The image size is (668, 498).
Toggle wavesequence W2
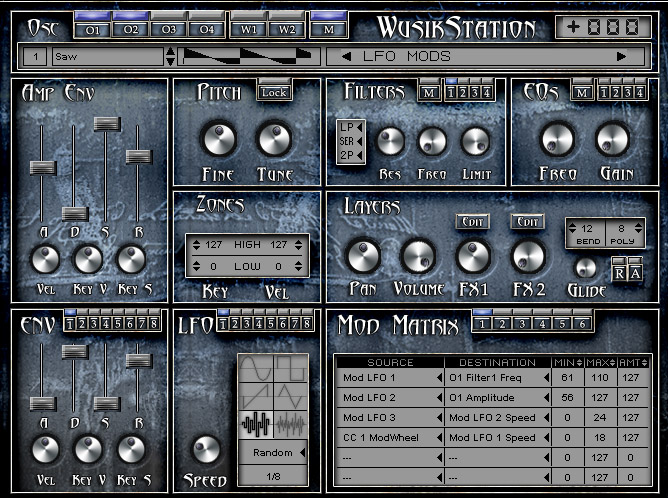(x=287, y=25)
